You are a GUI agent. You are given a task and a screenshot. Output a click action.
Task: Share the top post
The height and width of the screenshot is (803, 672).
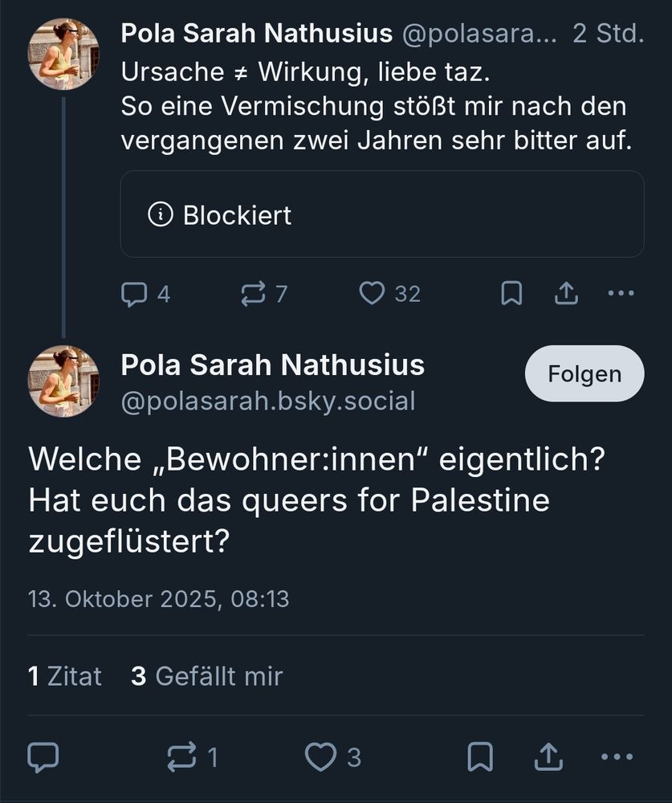click(x=566, y=293)
